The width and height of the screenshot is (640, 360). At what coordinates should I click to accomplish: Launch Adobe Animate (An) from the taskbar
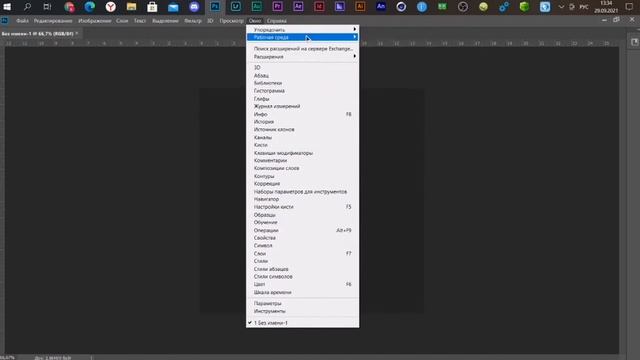pyautogui.click(x=381, y=7)
